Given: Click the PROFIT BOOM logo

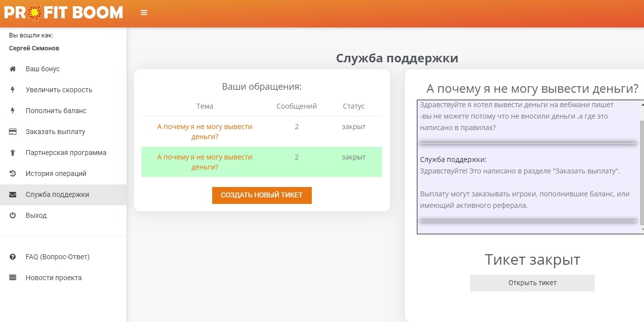Looking at the screenshot, I should tap(63, 12).
